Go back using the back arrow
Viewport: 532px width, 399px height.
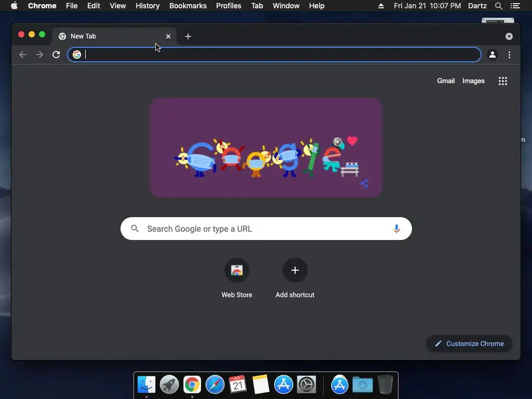click(23, 55)
